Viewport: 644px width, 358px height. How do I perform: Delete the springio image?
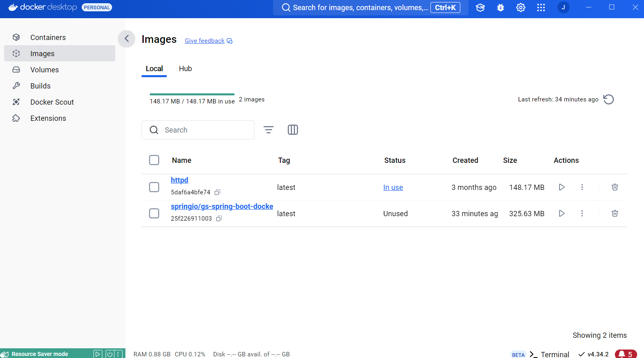(x=615, y=213)
